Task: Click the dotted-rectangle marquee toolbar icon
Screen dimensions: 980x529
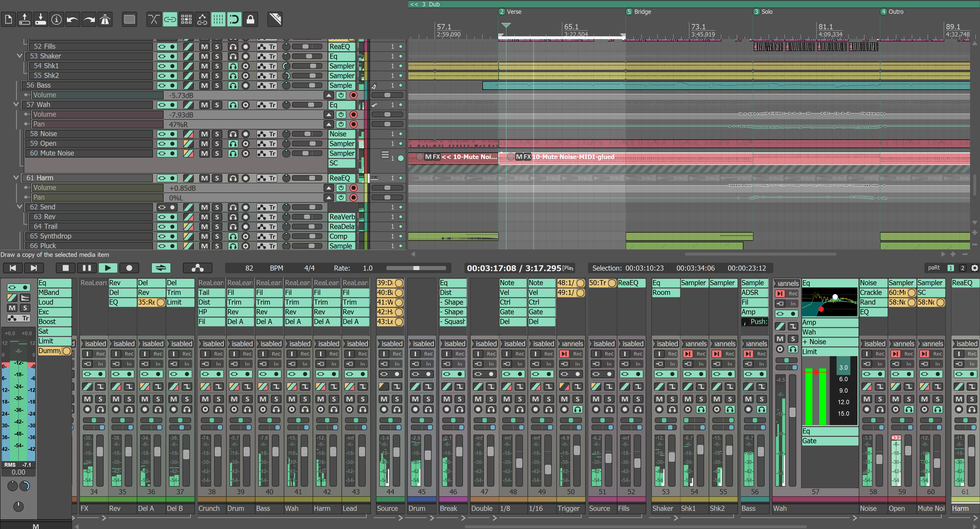Action: pos(129,19)
